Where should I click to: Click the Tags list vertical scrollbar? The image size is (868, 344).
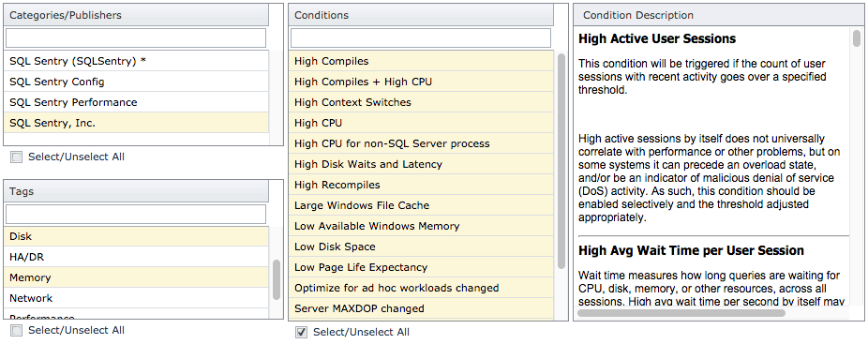277,280
